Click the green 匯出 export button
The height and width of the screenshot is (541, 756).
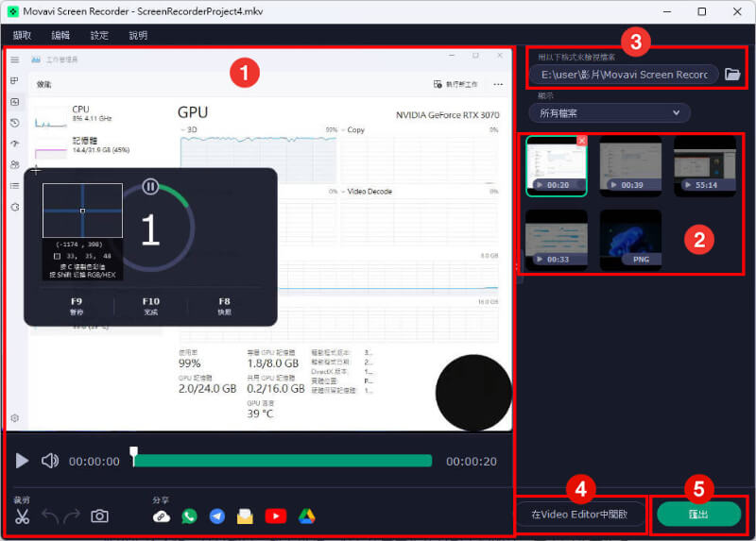tap(698, 514)
